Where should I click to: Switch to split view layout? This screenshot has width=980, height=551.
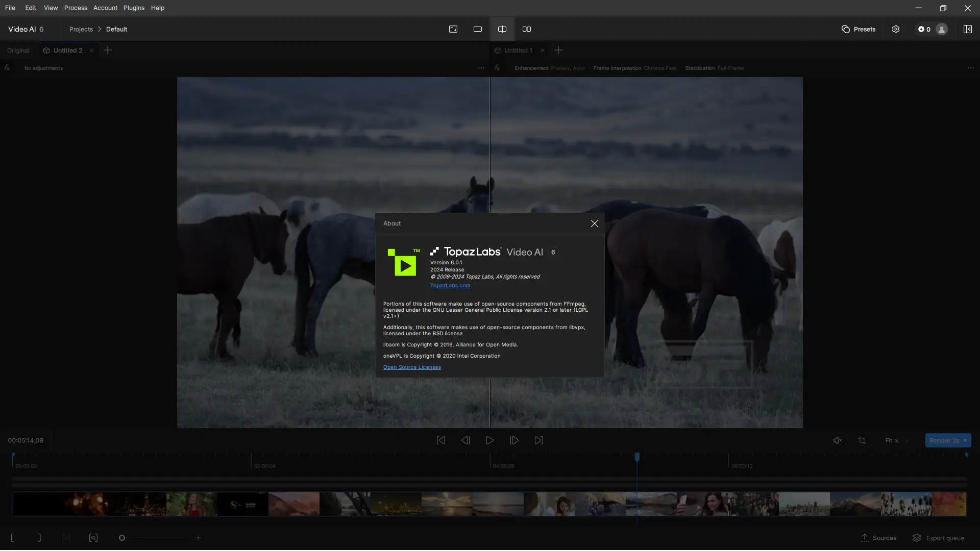(502, 29)
